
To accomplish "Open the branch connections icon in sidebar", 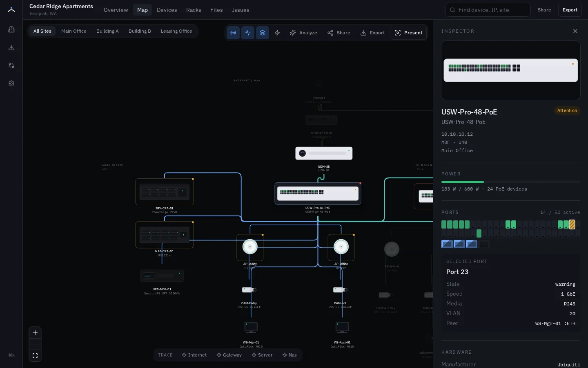I will pos(11,65).
